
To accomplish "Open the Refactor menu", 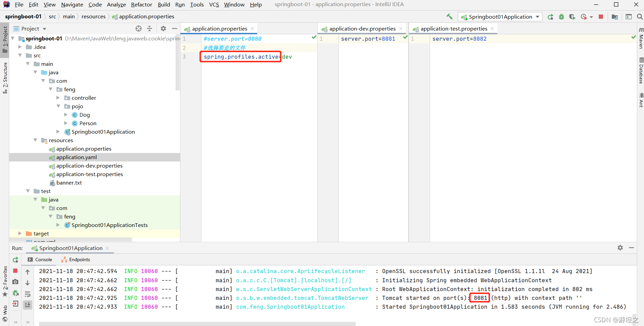I will coord(141,4).
